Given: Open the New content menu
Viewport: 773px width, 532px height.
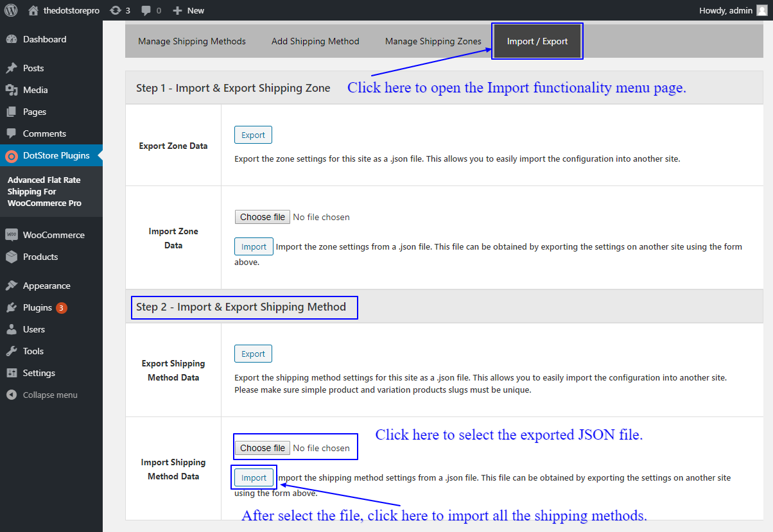Looking at the screenshot, I should point(187,10).
